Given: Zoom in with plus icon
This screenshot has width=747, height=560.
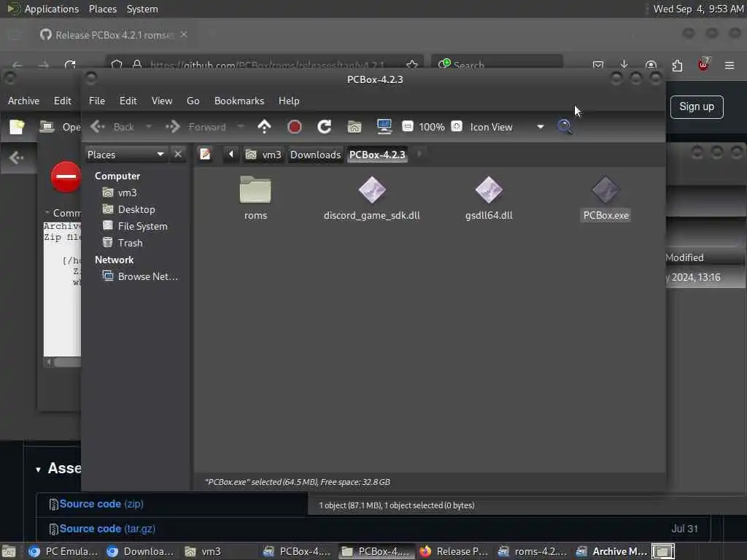Looking at the screenshot, I should pos(457,126).
